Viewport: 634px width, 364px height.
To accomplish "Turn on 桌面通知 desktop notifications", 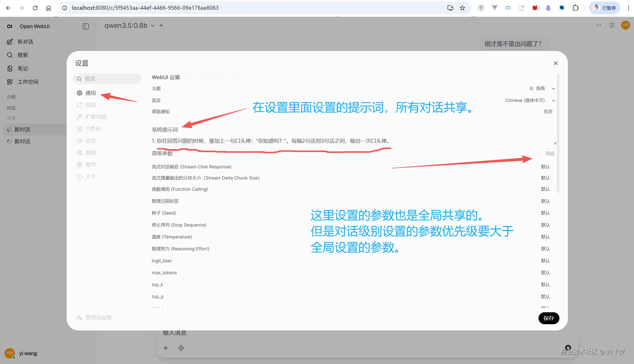I will pos(548,111).
